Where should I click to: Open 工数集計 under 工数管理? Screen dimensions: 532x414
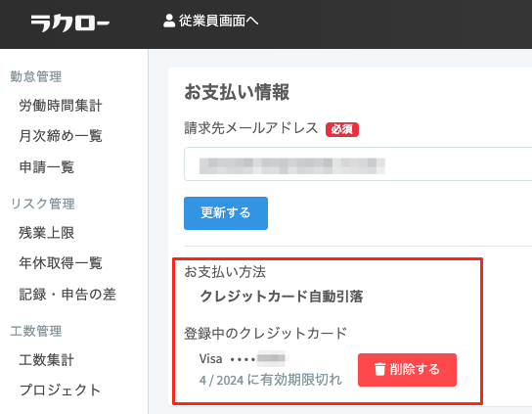47,359
